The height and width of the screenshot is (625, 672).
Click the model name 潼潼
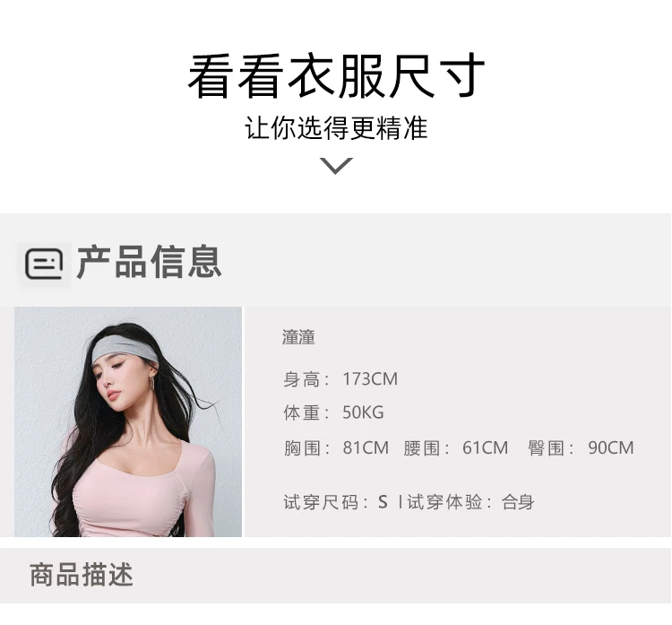coord(298,337)
